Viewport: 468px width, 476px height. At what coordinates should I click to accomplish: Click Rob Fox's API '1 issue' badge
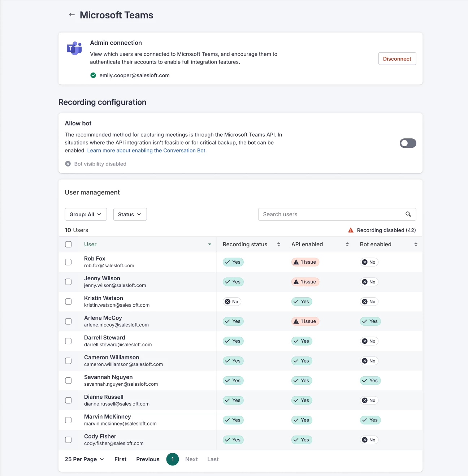[x=305, y=262]
